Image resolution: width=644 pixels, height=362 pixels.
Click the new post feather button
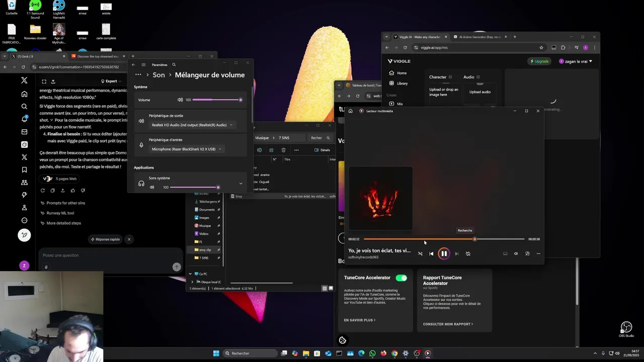click(24, 235)
